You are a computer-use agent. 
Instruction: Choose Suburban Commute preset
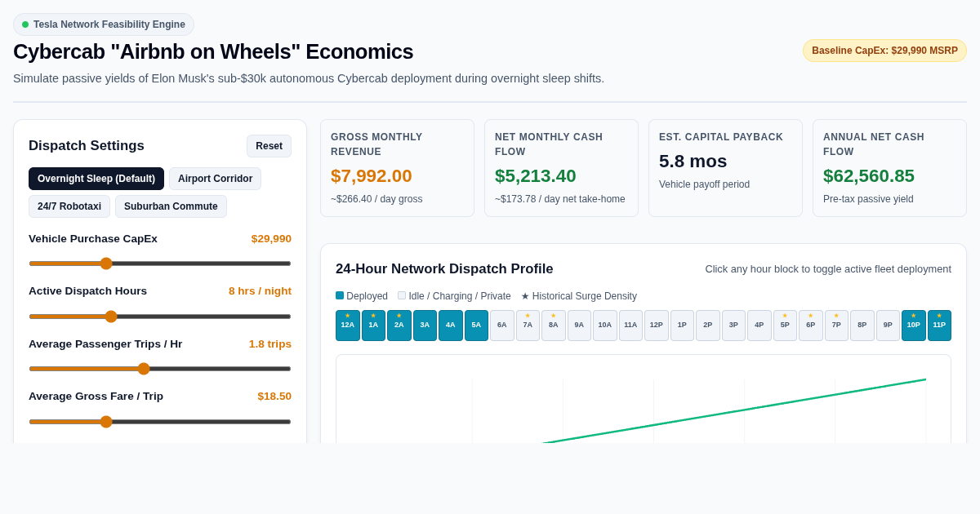tap(171, 206)
